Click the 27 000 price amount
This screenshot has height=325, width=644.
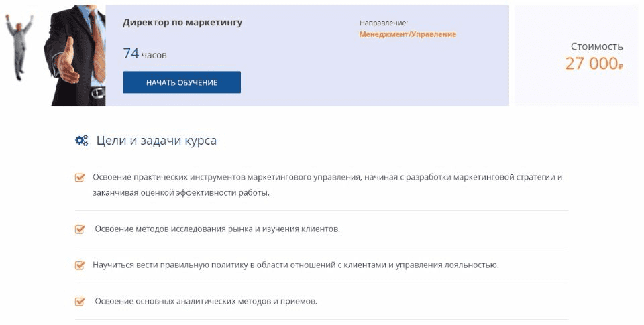click(x=590, y=64)
